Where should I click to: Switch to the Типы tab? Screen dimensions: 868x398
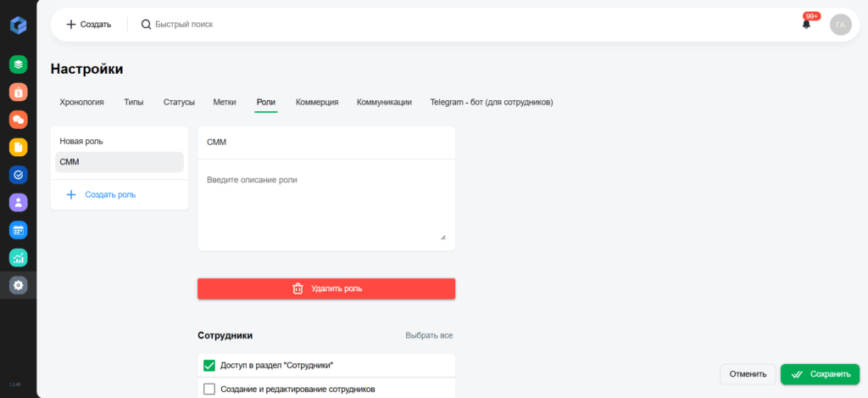pos(133,102)
